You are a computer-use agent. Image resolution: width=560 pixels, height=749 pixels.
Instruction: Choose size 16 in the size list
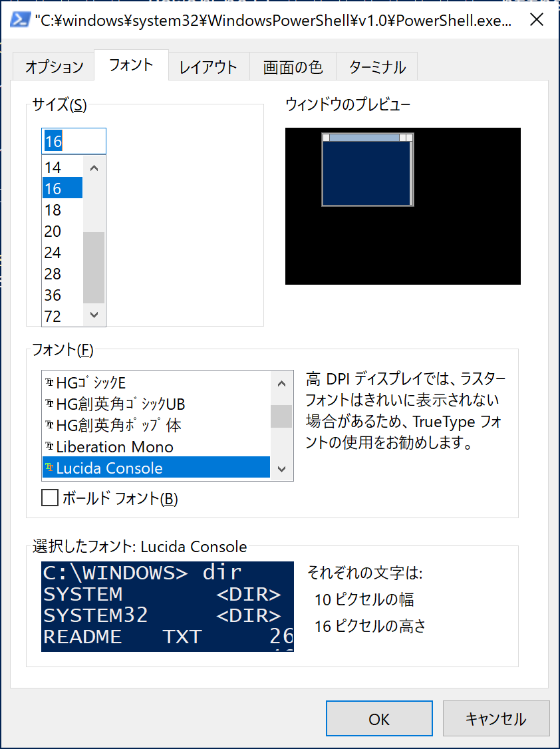click(x=63, y=188)
